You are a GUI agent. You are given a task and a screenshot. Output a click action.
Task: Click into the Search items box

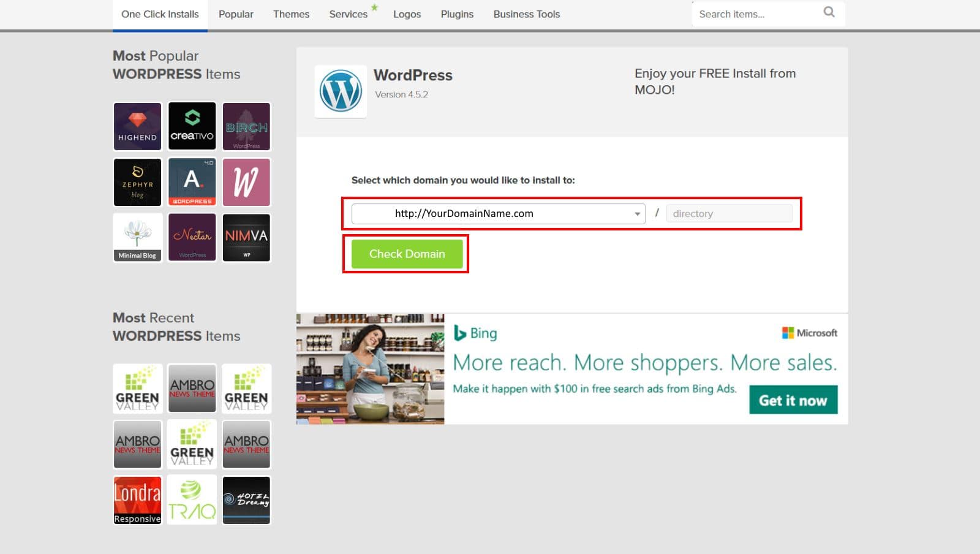coord(756,14)
